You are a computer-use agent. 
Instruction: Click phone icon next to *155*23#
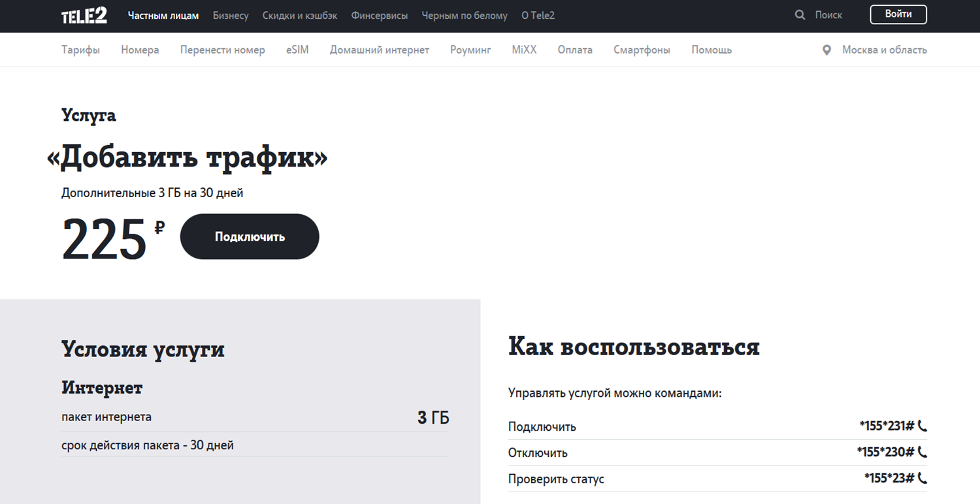coord(923,478)
